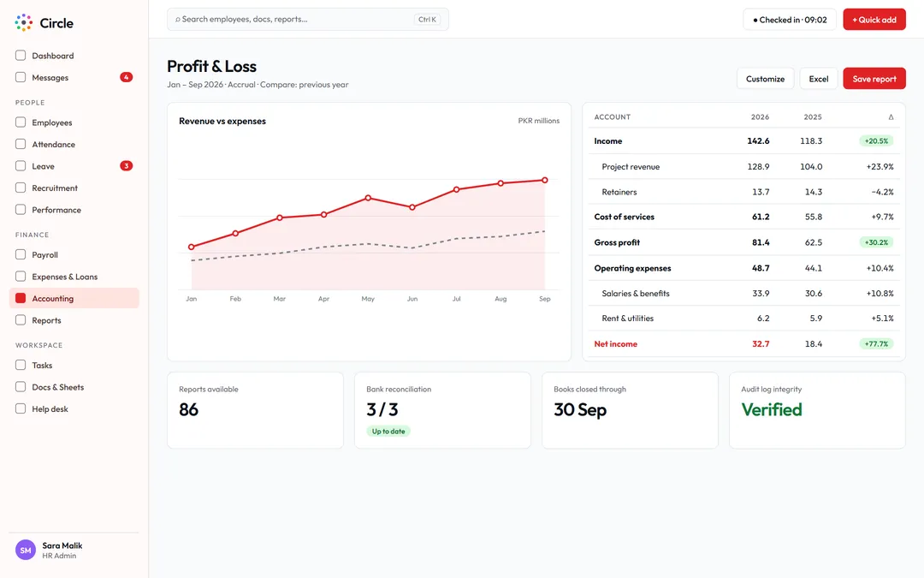Go to Expenses & Loans
This screenshot has height=578, width=924.
coord(74,276)
